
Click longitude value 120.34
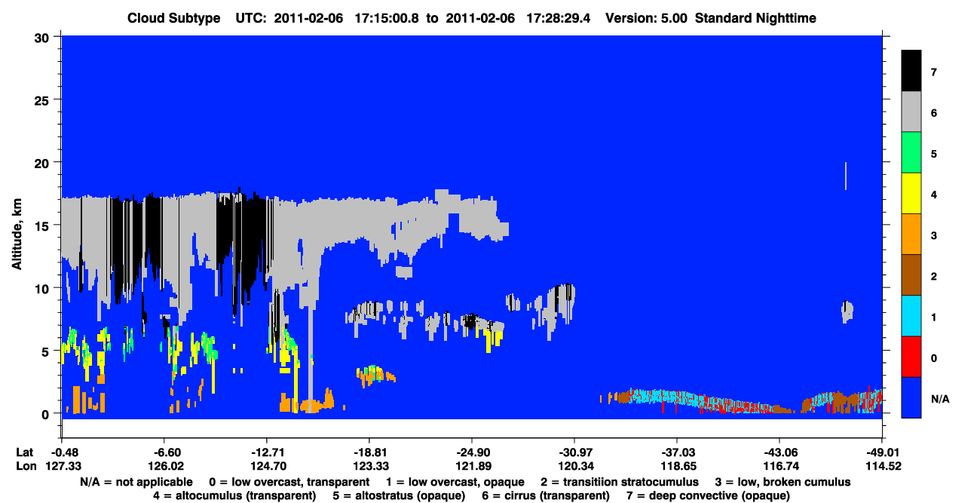coord(574,466)
